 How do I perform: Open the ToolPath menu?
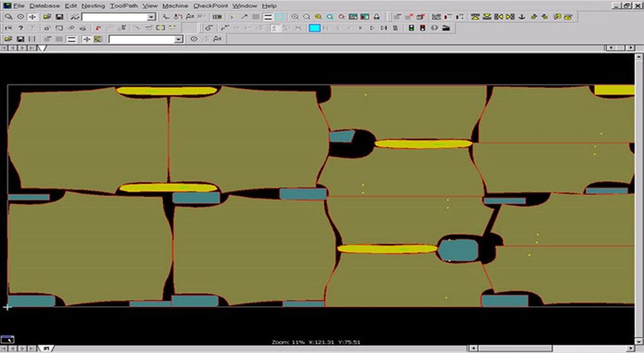click(x=123, y=6)
